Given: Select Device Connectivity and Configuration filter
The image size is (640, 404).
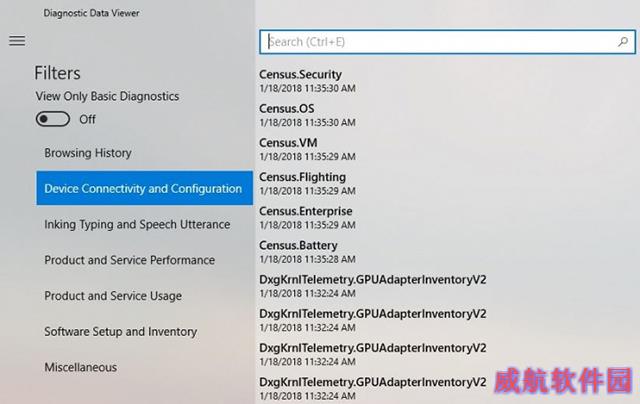Looking at the screenshot, I should [x=144, y=188].
